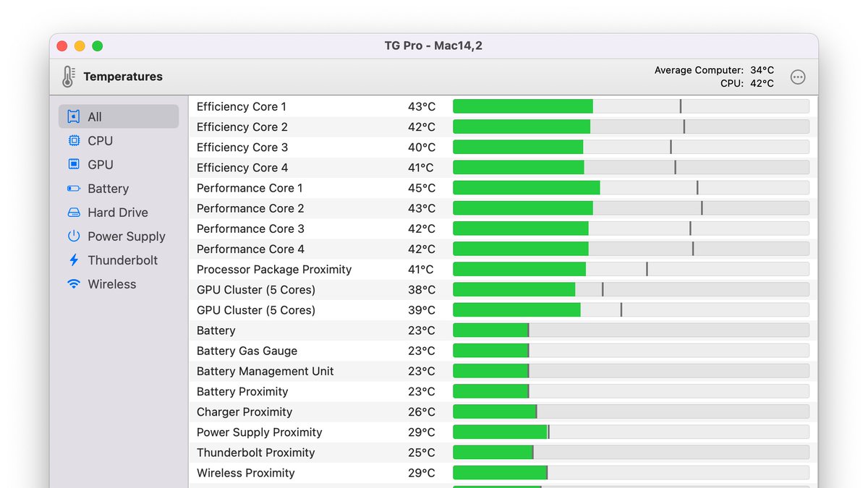
Task: Select the Thunderbolt Proximity row label
Action: coord(256,452)
